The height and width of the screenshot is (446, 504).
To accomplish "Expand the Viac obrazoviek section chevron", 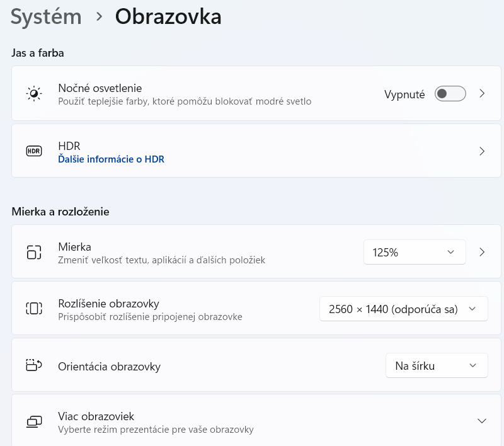I will click(x=482, y=421).
